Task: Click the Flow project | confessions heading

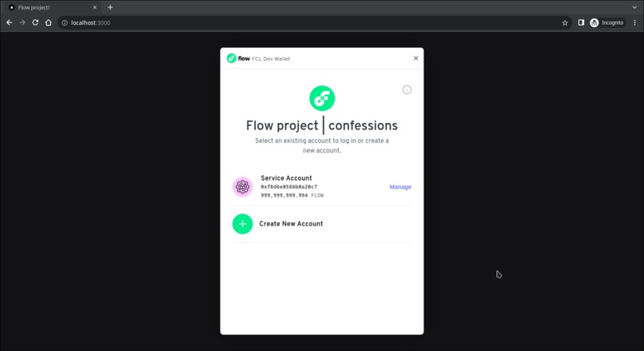Action: [x=321, y=126]
